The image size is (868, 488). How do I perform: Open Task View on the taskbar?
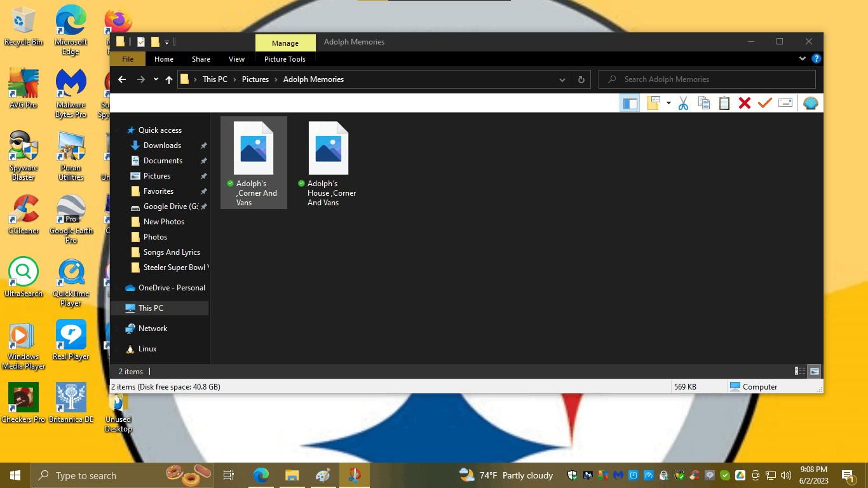tap(229, 475)
